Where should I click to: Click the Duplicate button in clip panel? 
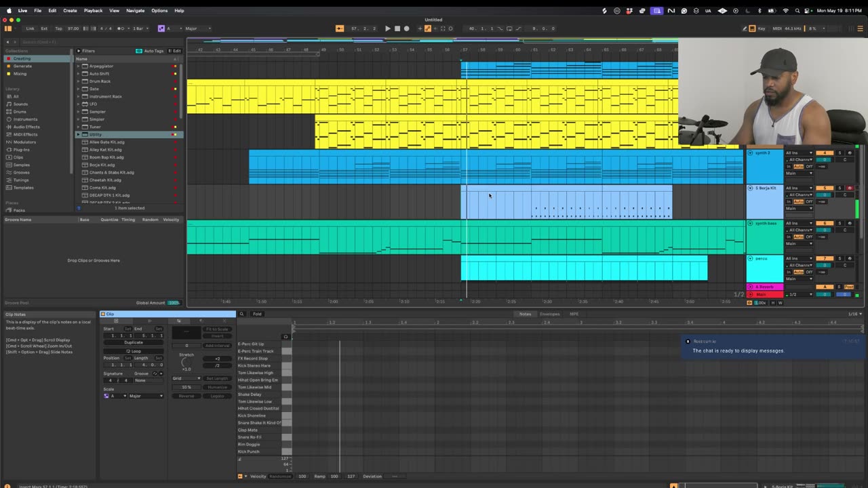click(134, 342)
